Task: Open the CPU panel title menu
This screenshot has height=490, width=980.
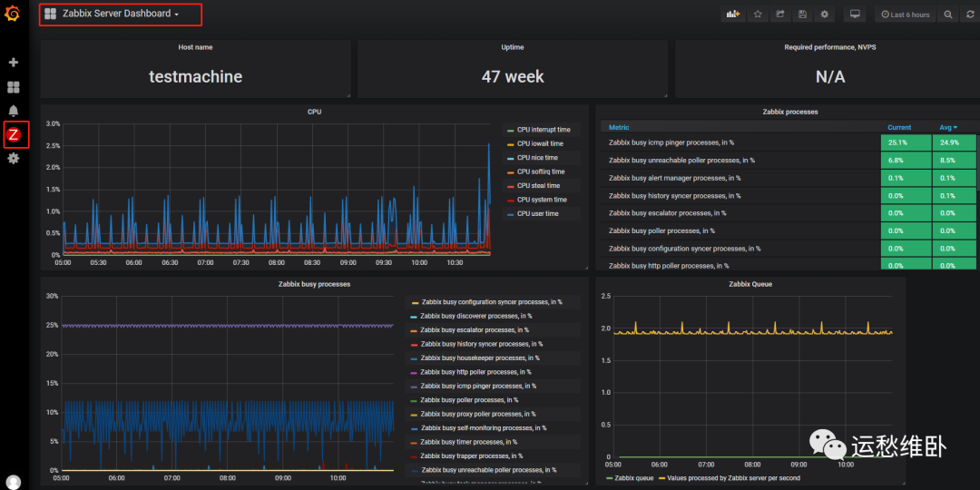Action: [x=314, y=112]
